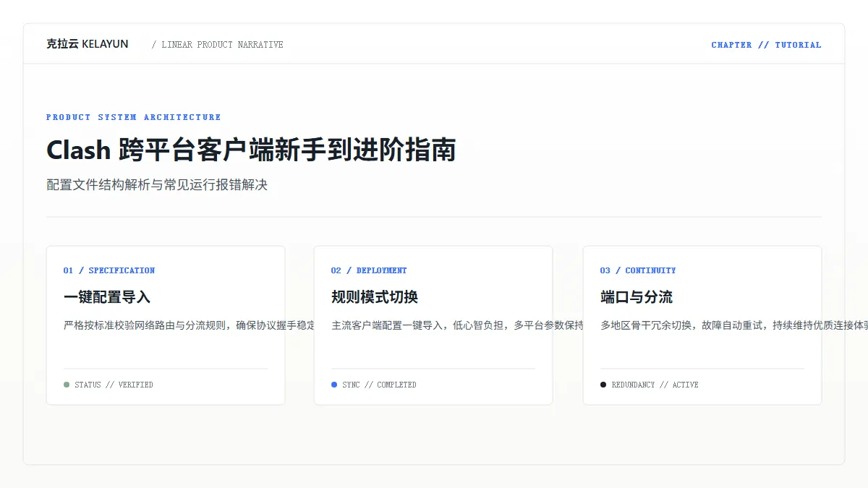Click the black REDUNDANCY // ACTIVE dot
Screen dimensions: 868x488
coord(603,385)
